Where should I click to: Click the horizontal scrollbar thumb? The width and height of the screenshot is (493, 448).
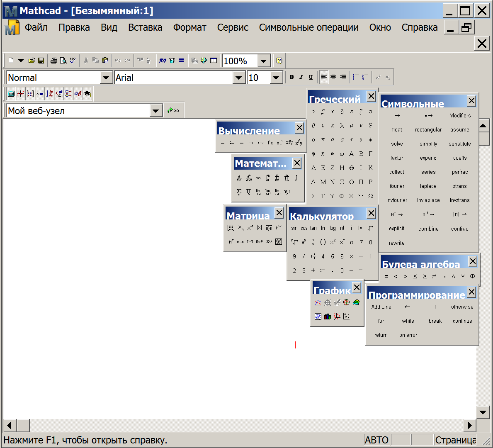[x=23, y=425]
